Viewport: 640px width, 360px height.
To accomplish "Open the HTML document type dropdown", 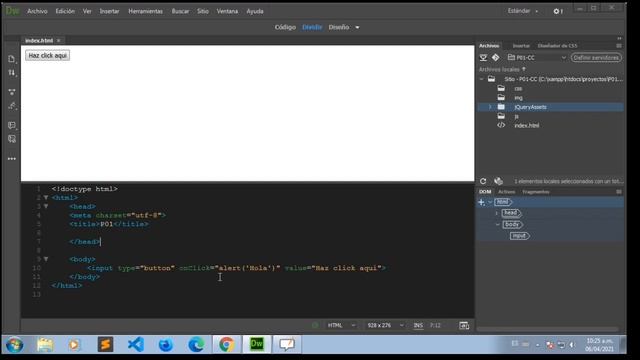I will click(341, 325).
